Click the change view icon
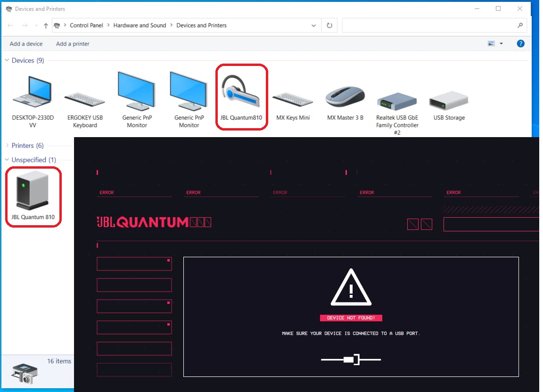The width and height of the screenshot is (543, 392). 492,44
